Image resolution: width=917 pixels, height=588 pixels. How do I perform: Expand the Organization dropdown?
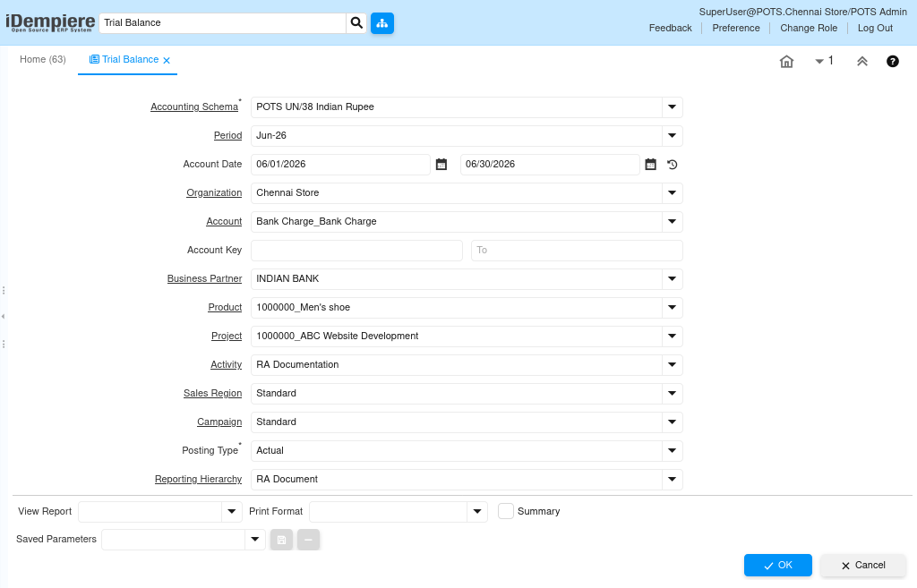point(672,193)
